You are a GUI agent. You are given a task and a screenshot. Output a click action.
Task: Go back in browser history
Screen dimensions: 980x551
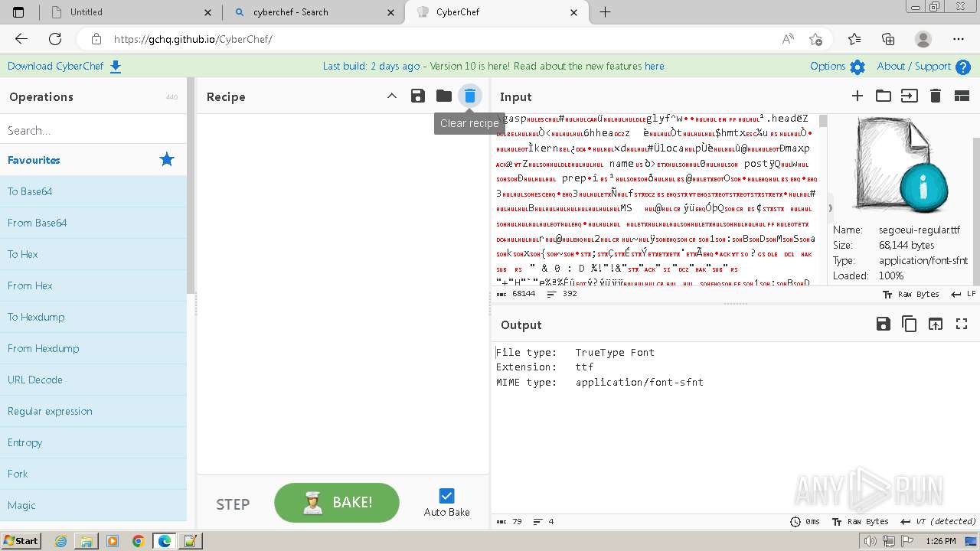21,39
